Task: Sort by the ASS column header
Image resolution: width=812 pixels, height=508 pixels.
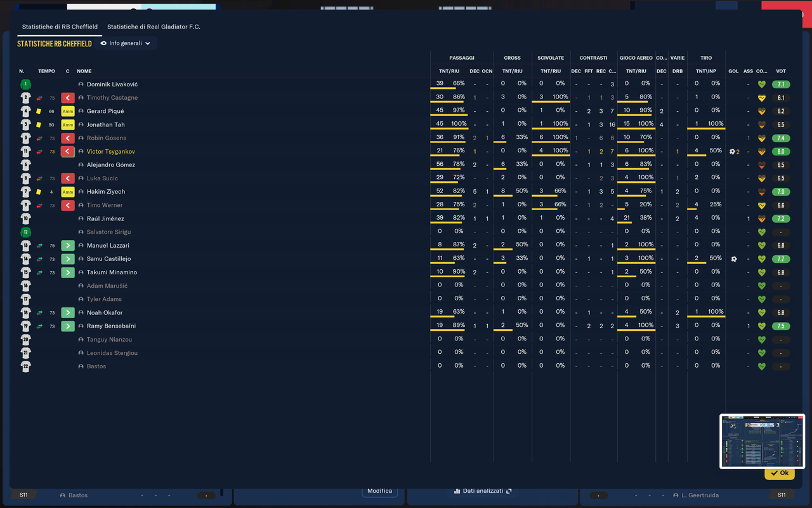Action: click(749, 71)
